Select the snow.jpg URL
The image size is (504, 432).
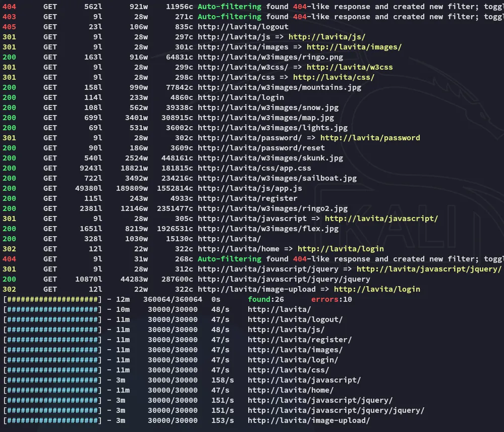coord(268,107)
